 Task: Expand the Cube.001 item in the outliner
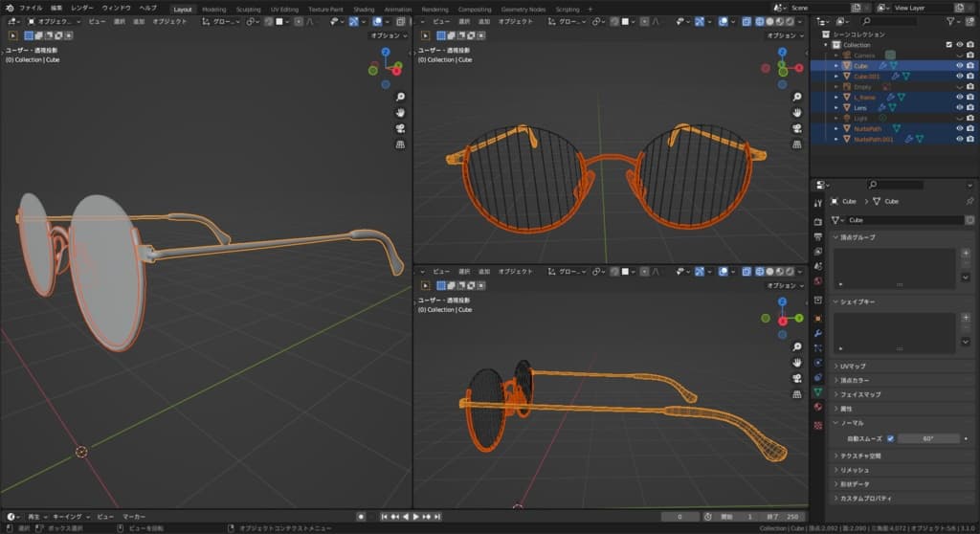tap(835, 77)
